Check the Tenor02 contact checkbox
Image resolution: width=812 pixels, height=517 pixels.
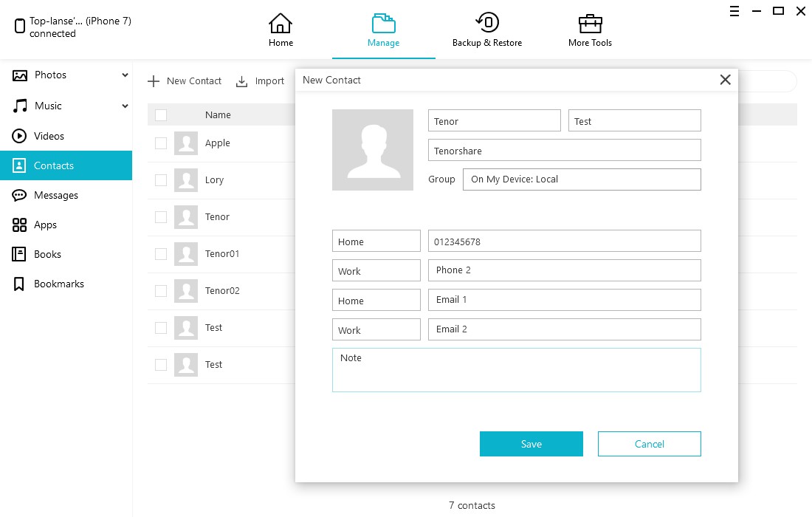161,290
